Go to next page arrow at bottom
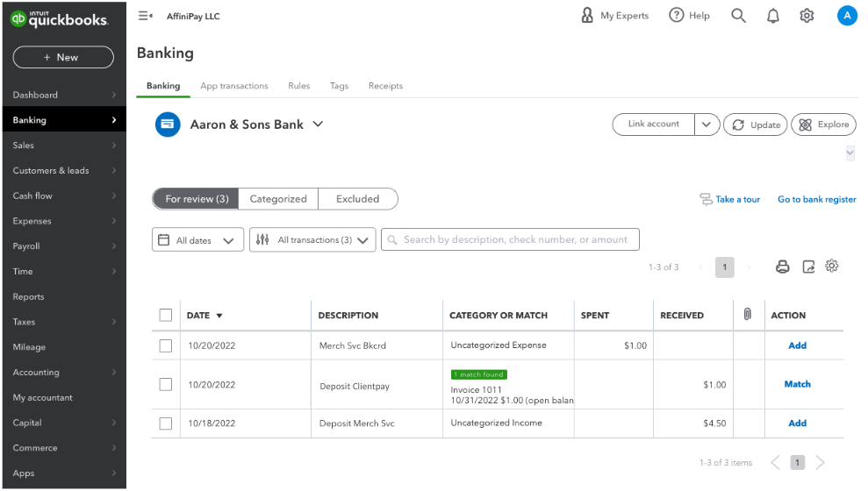Image resolution: width=868 pixels, height=491 pixels. coord(820,462)
